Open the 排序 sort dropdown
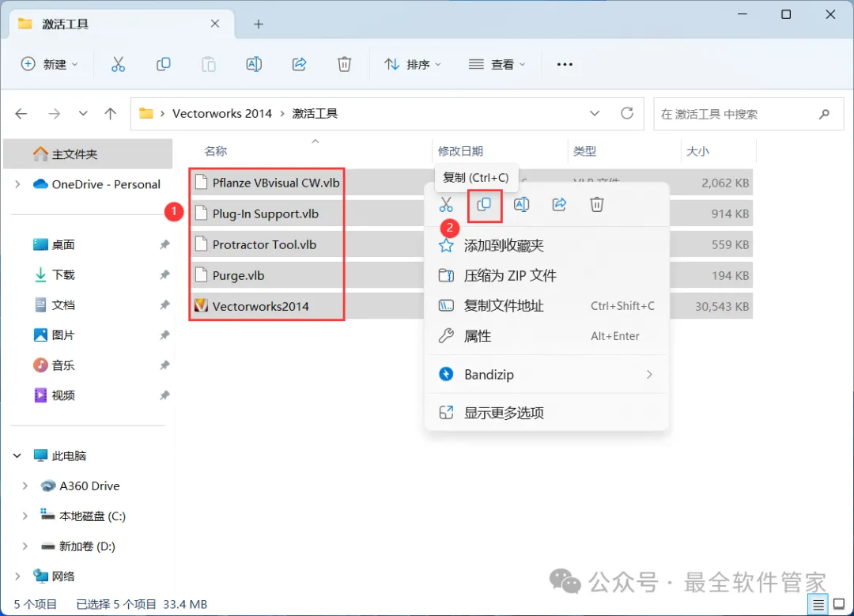Image resolution: width=854 pixels, height=616 pixels. [x=412, y=64]
